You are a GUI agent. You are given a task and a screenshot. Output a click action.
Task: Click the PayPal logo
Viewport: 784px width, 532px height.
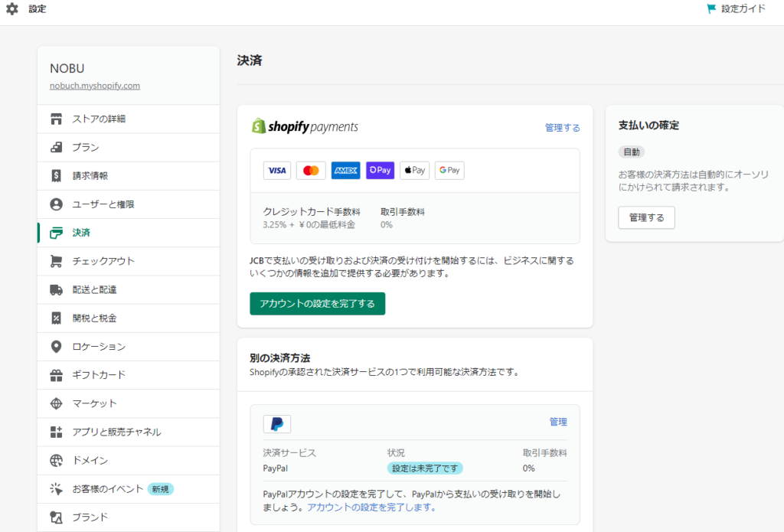tap(278, 422)
